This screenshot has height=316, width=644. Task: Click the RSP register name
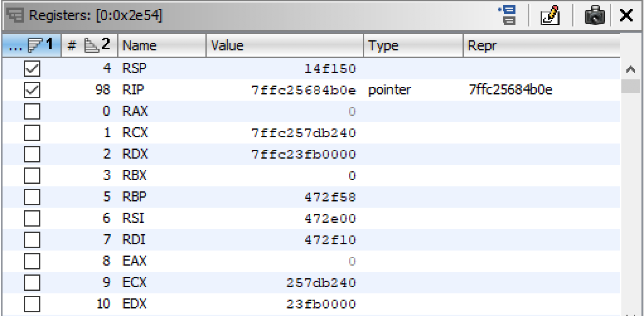click(134, 69)
